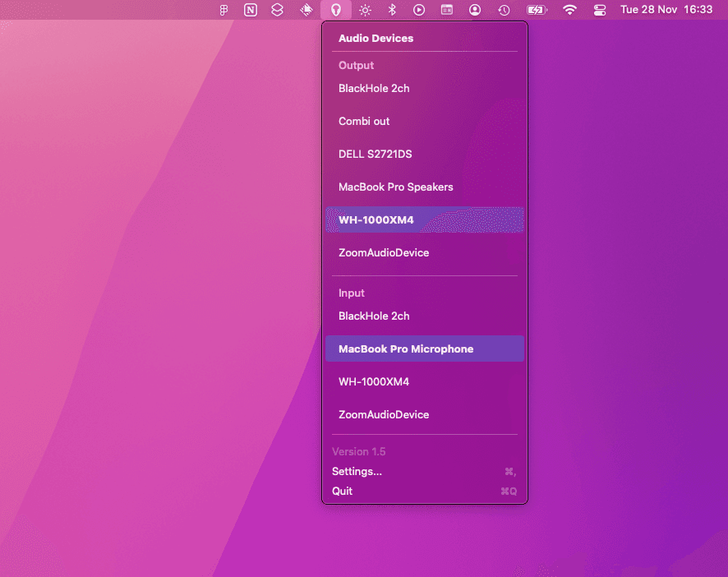Click the Input section header
Screen dimensions: 728x577
[x=352, y=293]
